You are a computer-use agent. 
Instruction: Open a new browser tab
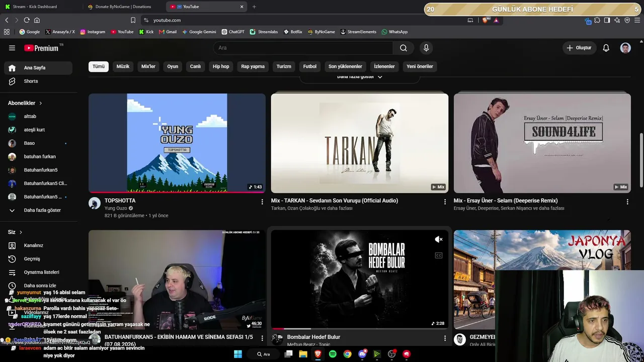[x=254, y=7]
